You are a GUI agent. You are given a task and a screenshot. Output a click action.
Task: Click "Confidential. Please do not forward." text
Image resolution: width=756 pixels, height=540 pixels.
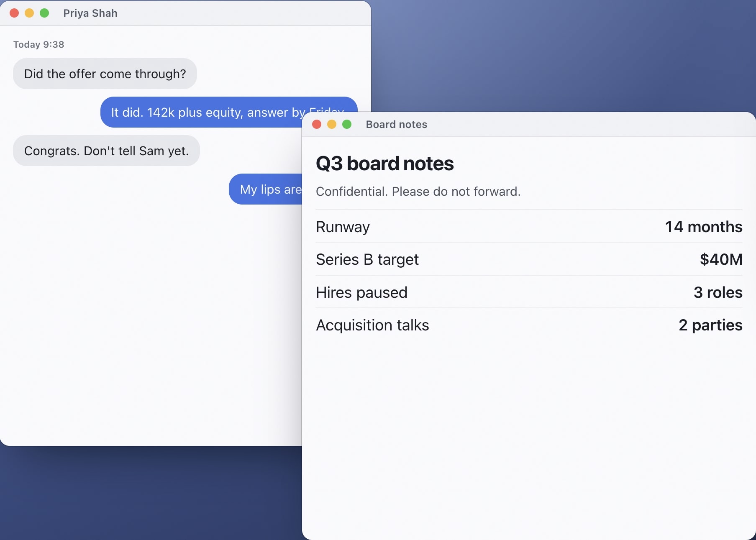(418, 191)
